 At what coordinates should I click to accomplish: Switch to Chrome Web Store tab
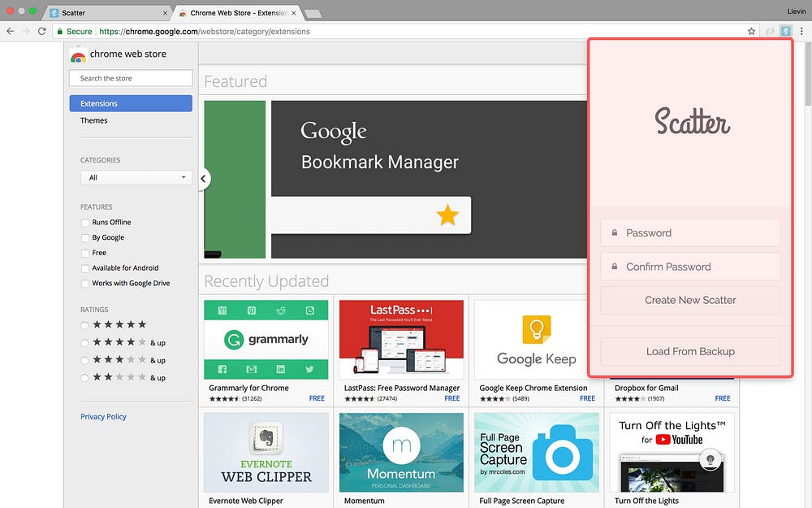[x=237, y=13]
